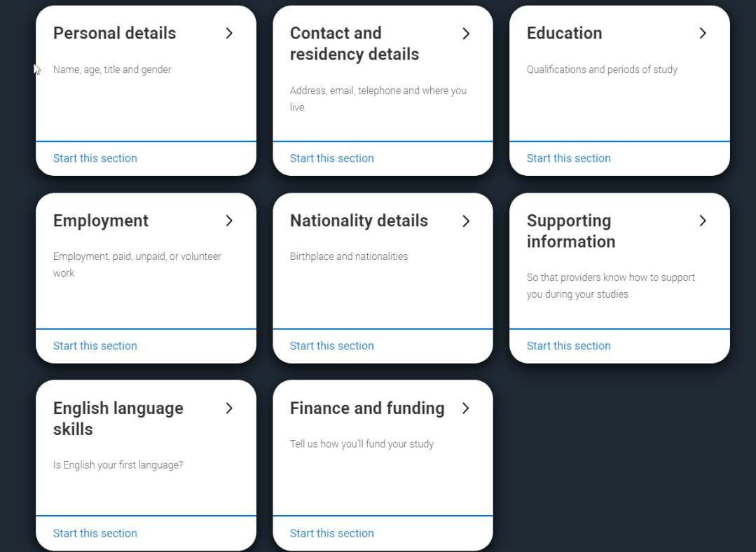Start the Supporting information section
Viewport: 756px width, 552px height.
pos(569,346)
